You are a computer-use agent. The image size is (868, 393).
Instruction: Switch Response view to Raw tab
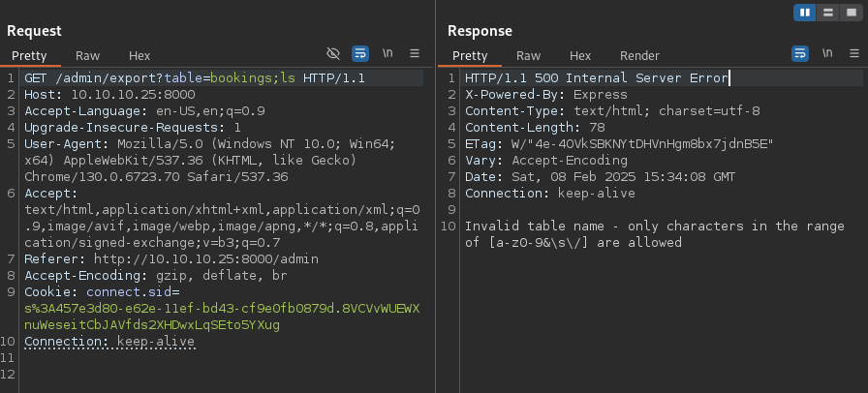529,56
